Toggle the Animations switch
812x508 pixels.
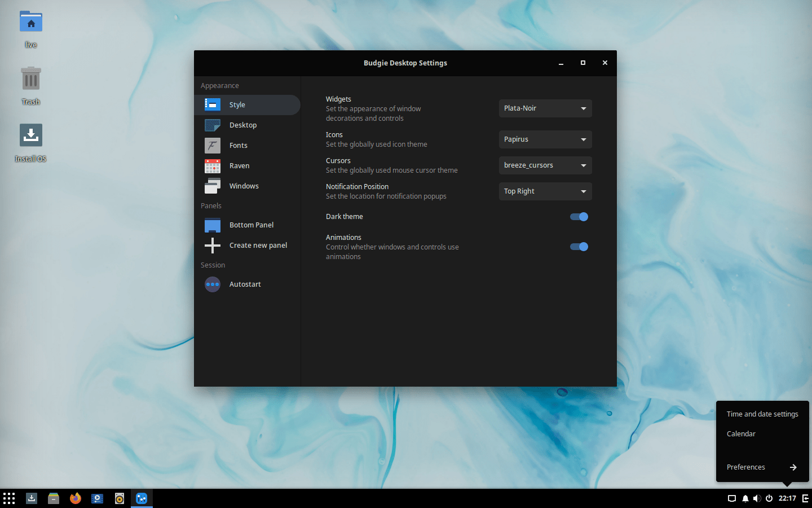579,247
